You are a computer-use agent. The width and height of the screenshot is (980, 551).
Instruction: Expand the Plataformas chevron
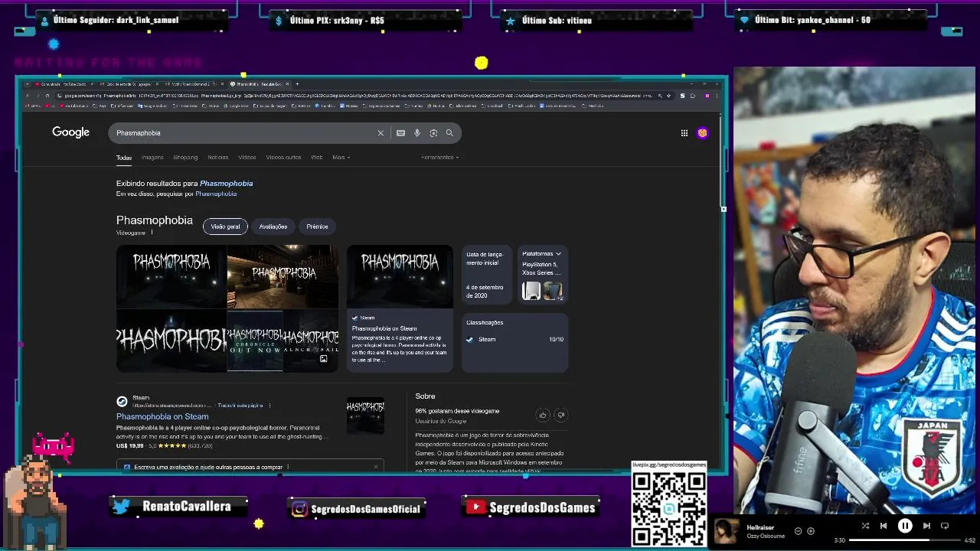558,254
